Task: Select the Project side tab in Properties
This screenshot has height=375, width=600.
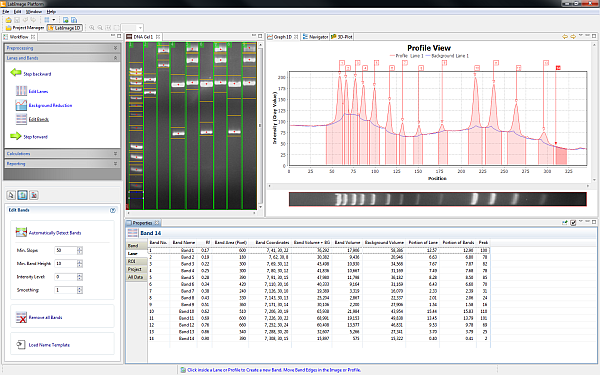Action: [137, 269]
